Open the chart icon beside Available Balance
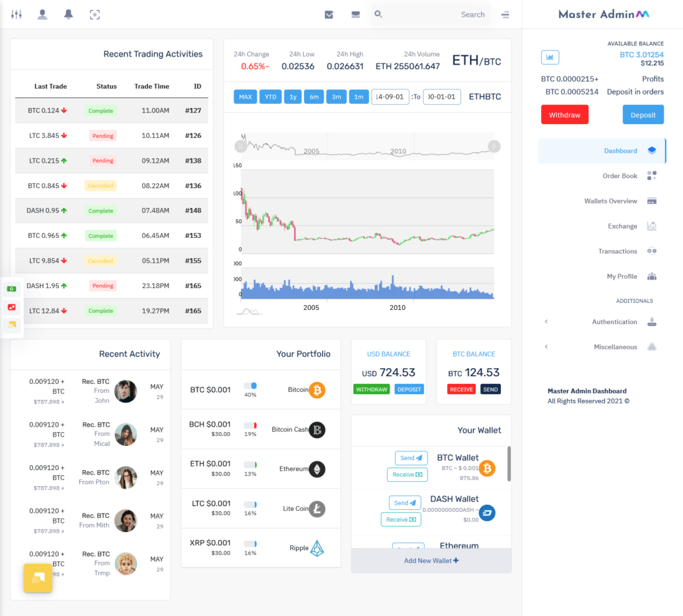The height and width of the screenshot is (616, 683). click(x=550, y=57)
